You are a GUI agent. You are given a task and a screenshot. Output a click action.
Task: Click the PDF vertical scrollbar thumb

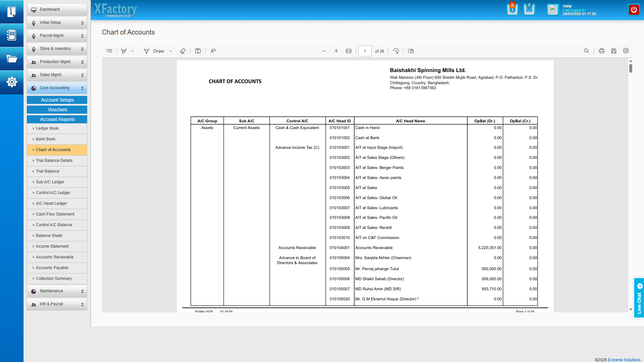click(x=631, y=68)
